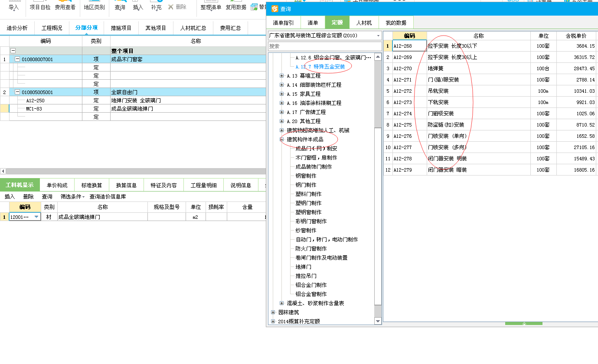The height and width of the screenshot is (364, 598).
Task: Click 插入 in the bottom panel
Action: tap(10, 196)
